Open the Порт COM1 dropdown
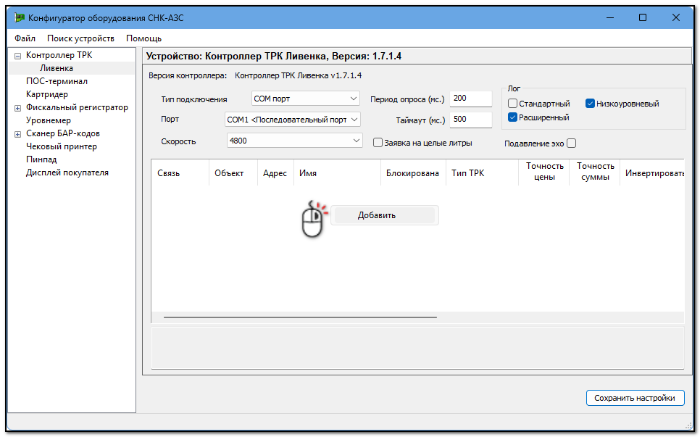The image size is (700, 437). click(x=292, y=120)
